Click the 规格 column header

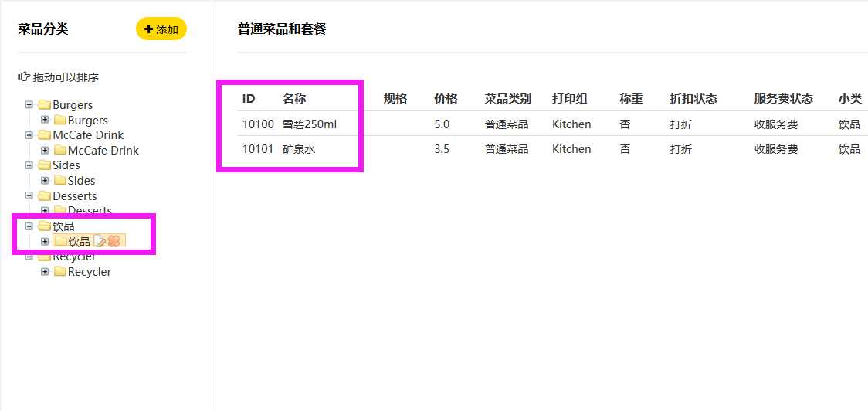point(395,99)
